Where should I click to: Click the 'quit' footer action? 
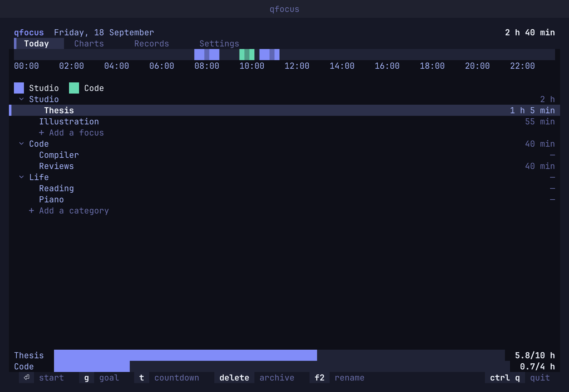pos(540,378)
